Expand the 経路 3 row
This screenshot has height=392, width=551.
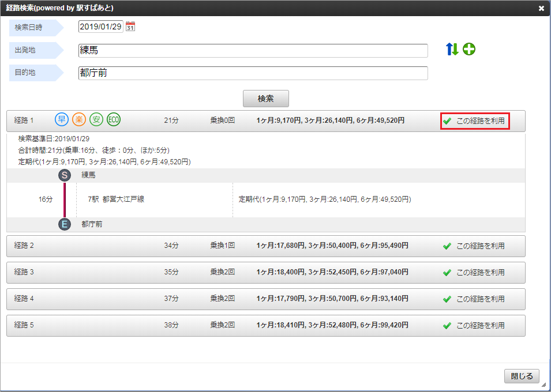(x=266, y=273)
